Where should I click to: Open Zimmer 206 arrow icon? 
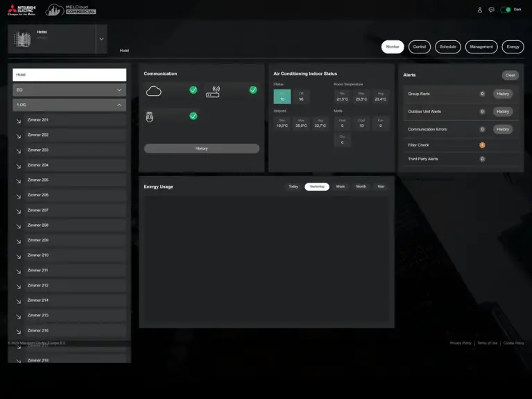point(19,196)
